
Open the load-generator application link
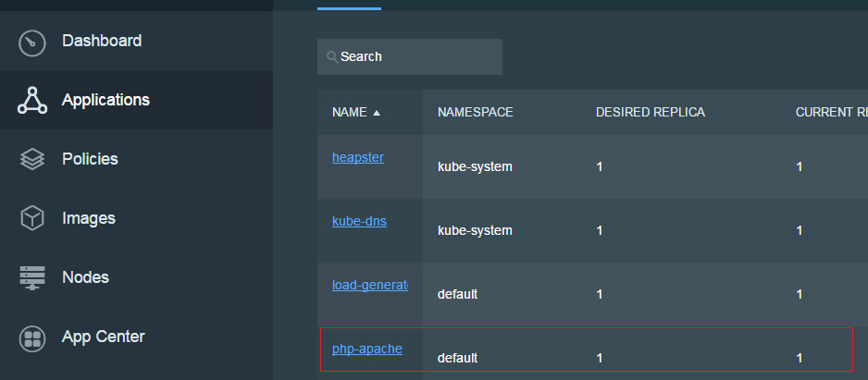click(x=370, y=286)
